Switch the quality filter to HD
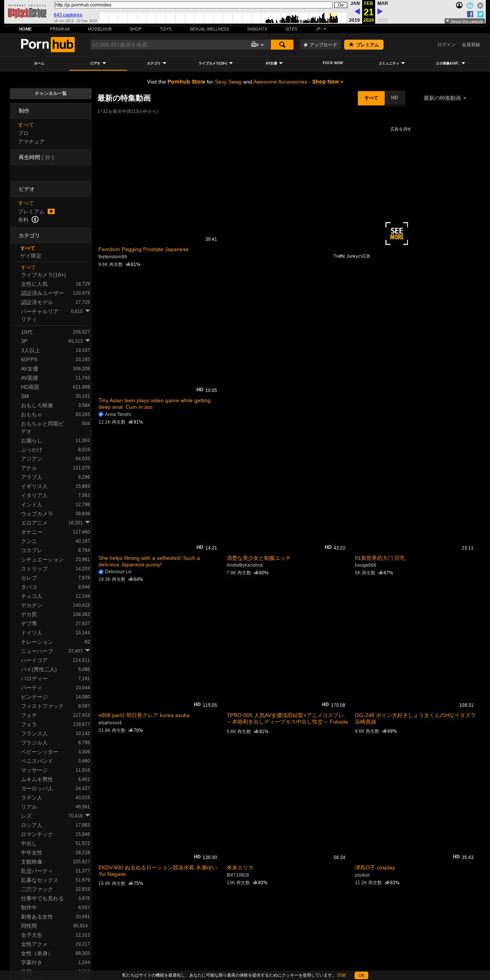The height and width of the screenshot is (980, 490). pos(395,98)
